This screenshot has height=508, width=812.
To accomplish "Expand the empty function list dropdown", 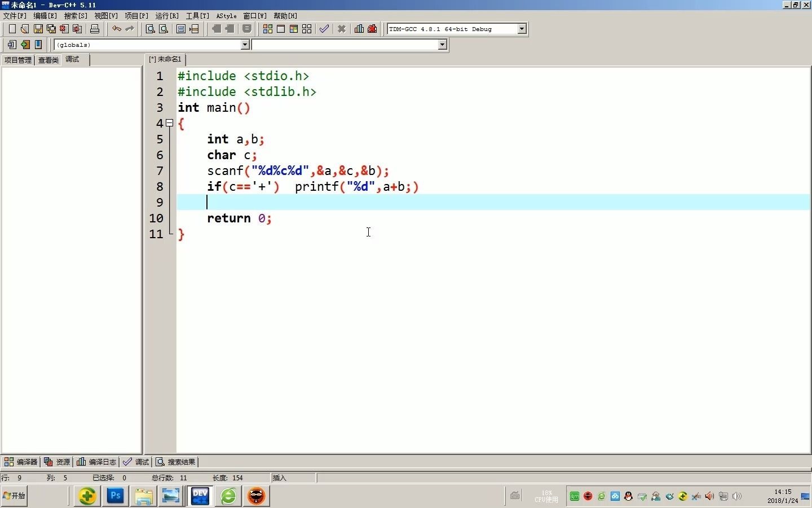I will [443, 45].
